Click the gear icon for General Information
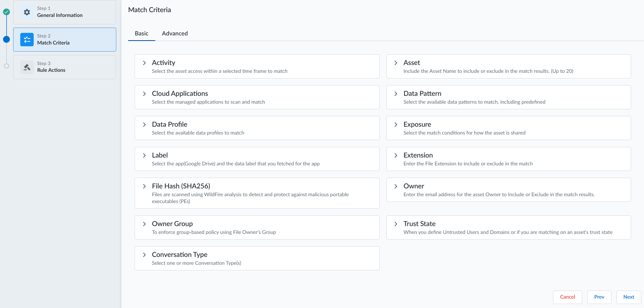This screenshot has width=644, height=308. click(27, 12)
